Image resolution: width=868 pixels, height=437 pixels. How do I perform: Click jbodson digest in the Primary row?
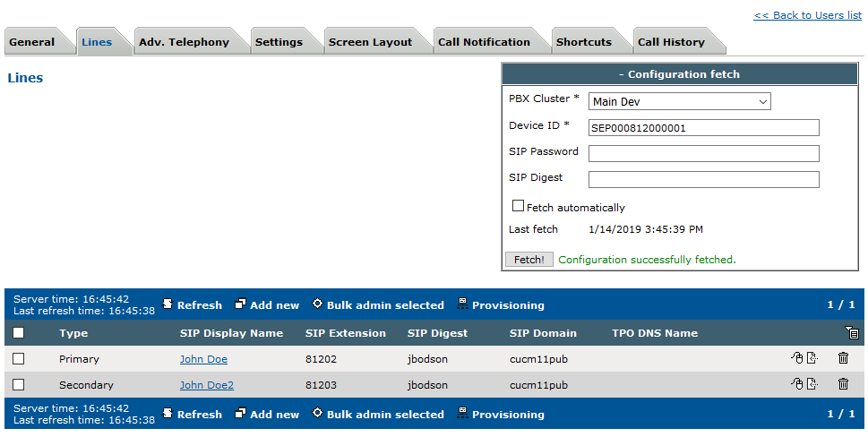click(x=427, y=359)
